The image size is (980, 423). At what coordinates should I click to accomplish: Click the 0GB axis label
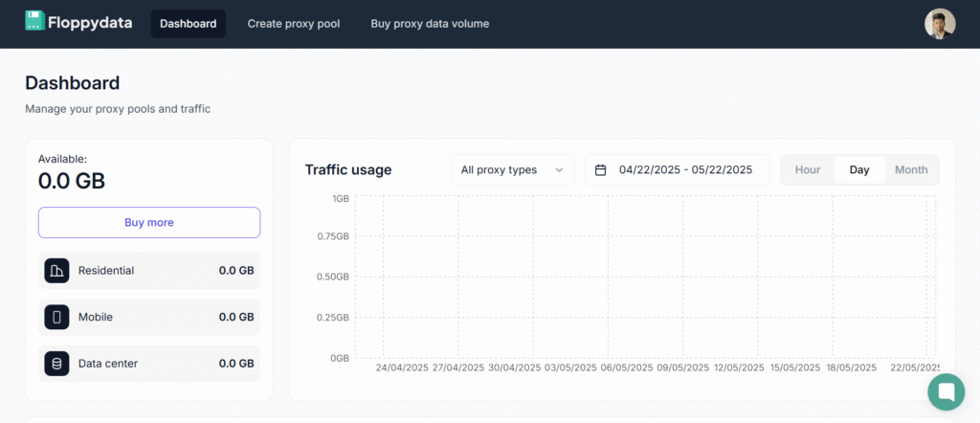340,358
